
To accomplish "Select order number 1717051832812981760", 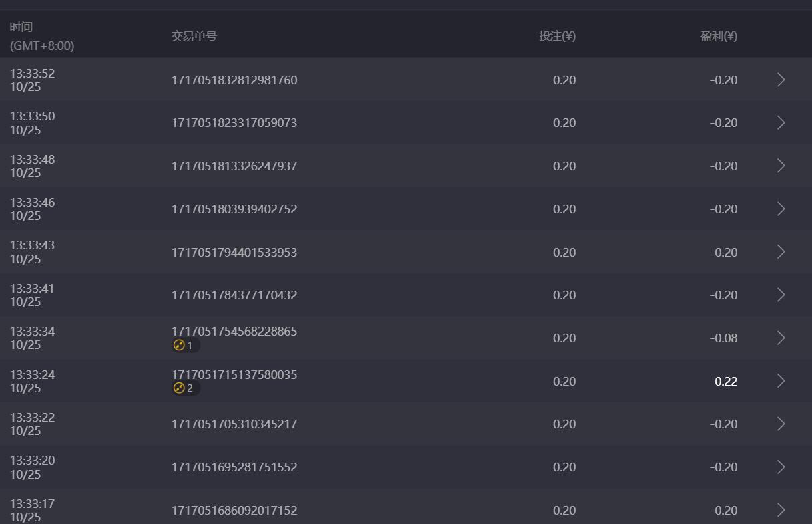I will click(x=234, y=80).
